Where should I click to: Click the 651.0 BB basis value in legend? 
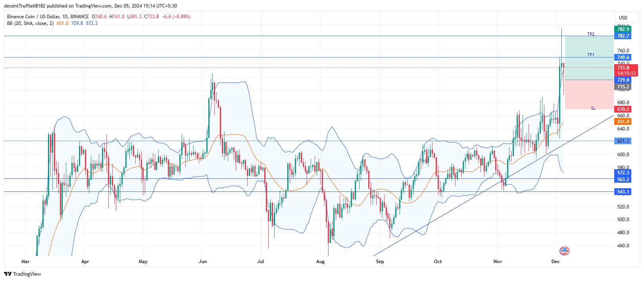pyautogui.click(x=62, y=23)
